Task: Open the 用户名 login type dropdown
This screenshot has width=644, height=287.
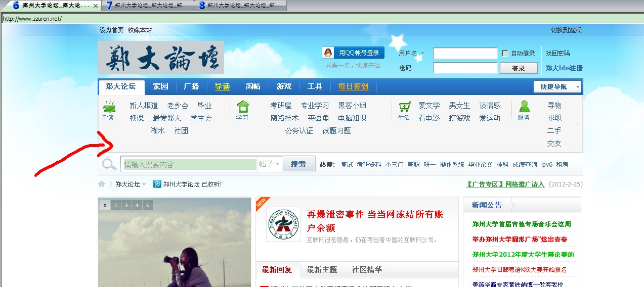Action: coord(422,54)
